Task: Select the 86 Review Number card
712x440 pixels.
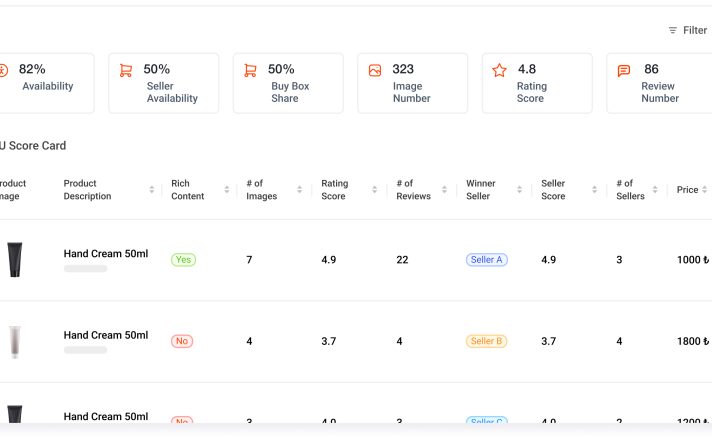Action: click(x=659, y=83)
